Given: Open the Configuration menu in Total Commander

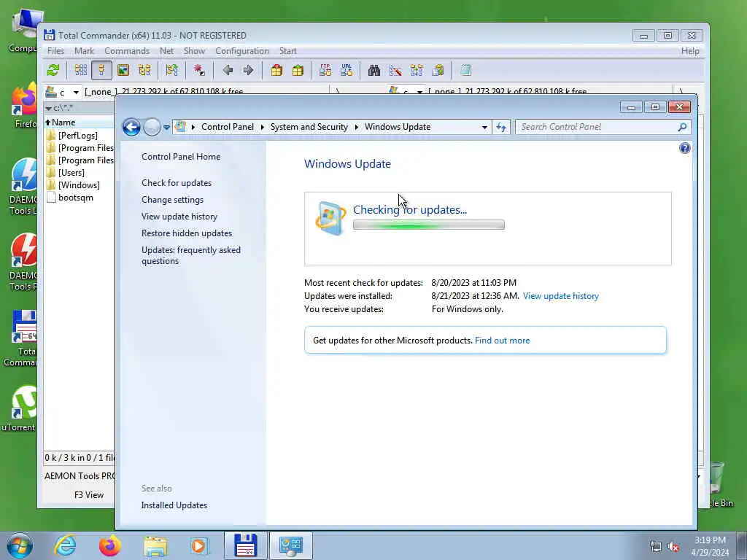Looking at the screenshot, I should pyautogui.click(x=242, y=51).
